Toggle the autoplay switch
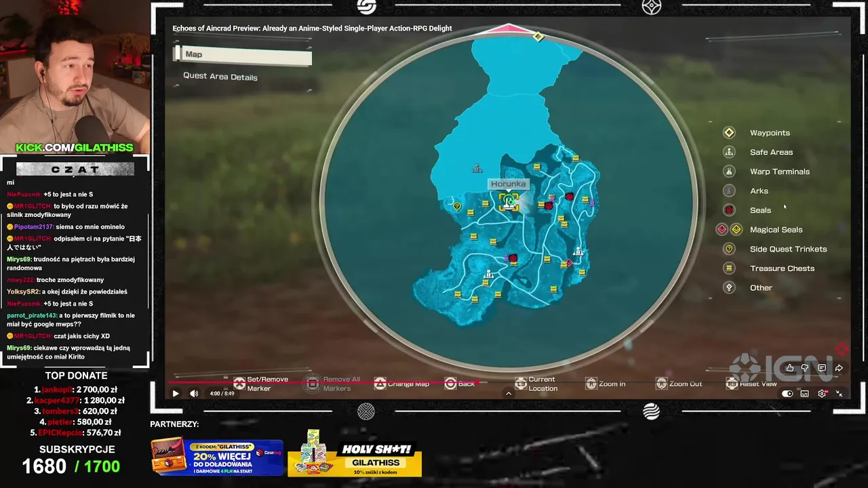Image resolution: width=868 pixels, height=488 pixels. (787, 394)
